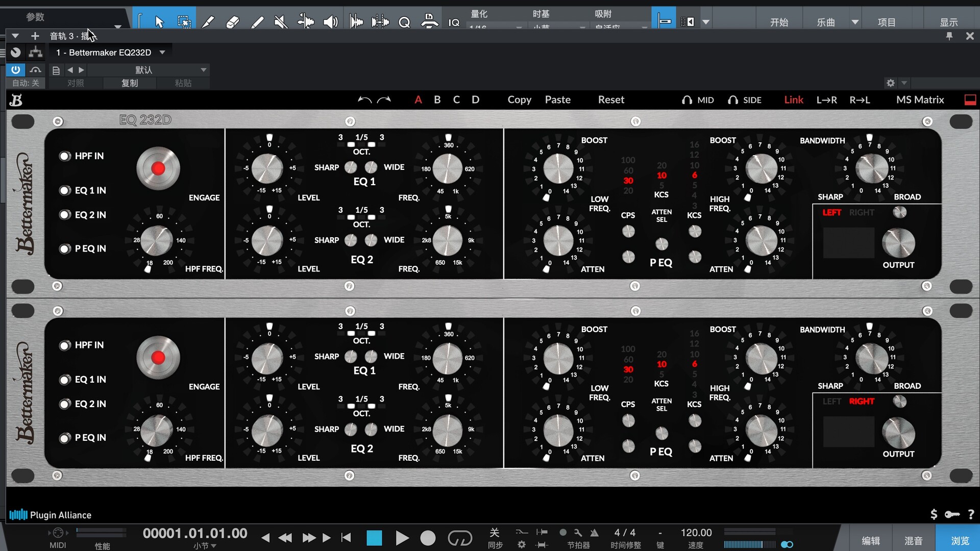
Task: Toggle HPF IN on top channel
Action: point(65,156)
